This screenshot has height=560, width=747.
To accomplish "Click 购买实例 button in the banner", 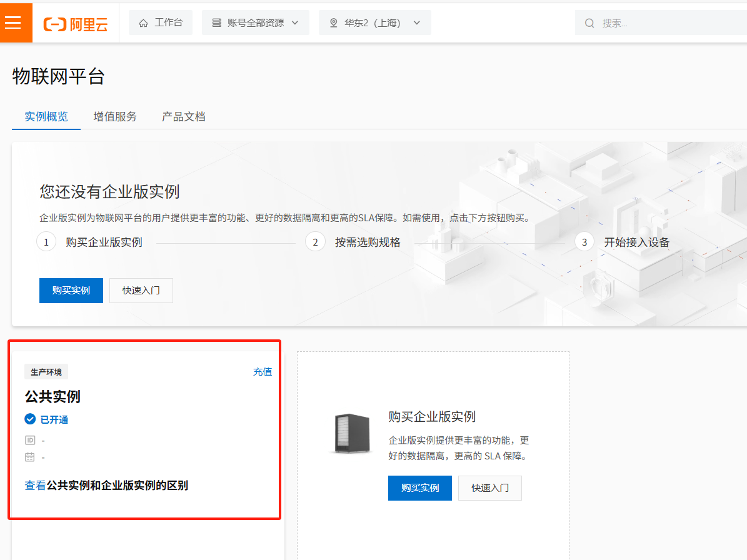I will click(71, 291).
